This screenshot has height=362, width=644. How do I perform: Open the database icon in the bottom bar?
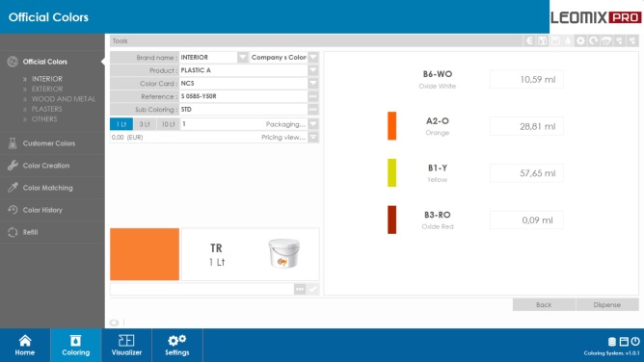tap(612, 341)
